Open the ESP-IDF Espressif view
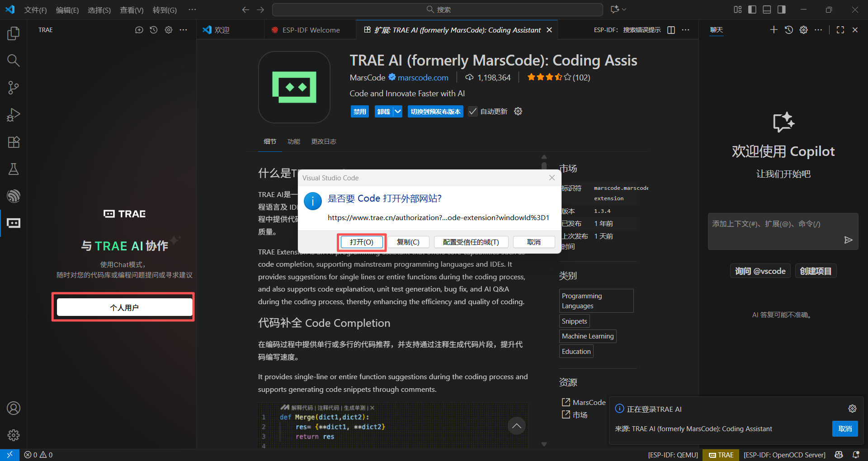 14,196
